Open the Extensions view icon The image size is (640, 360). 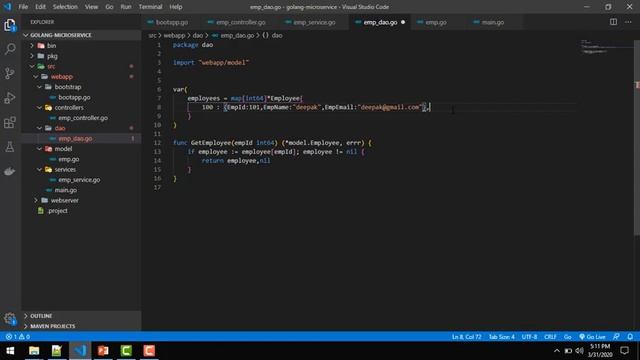point(10,122)
